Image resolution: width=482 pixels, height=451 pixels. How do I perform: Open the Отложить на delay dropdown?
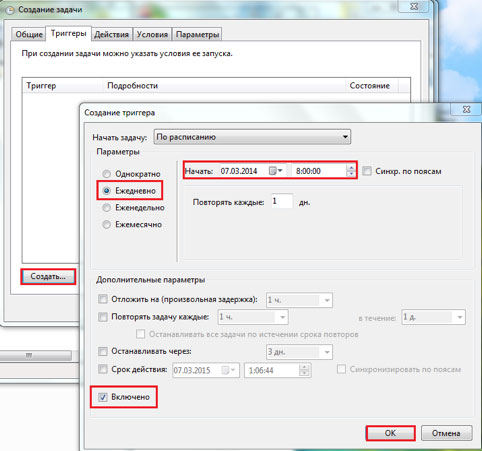click(x=299, y=300)
